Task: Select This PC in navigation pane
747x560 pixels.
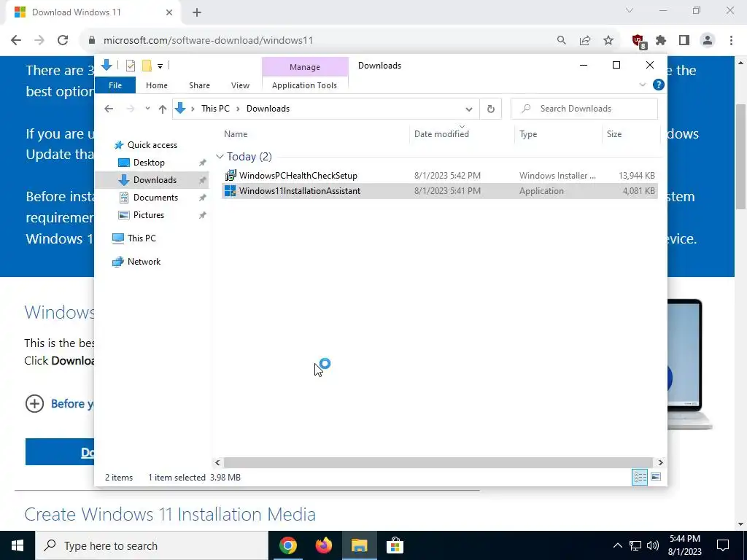Action: [142, 238]
